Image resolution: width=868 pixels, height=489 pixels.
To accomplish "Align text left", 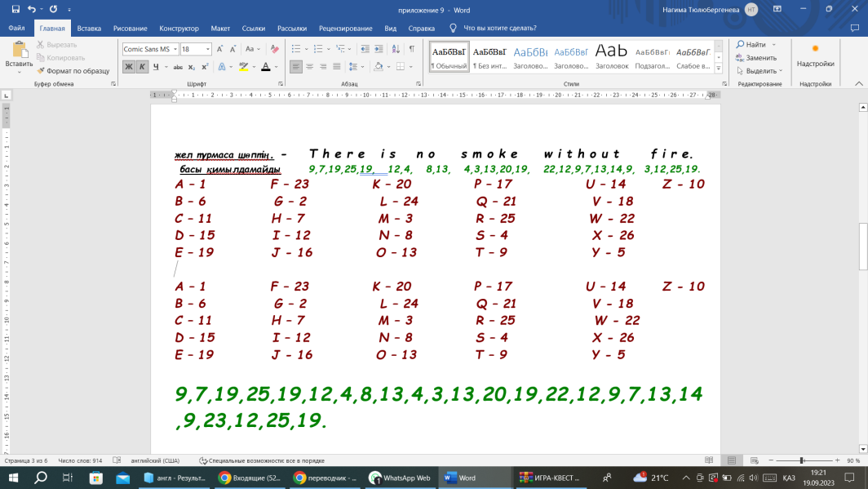I will pyautogui.click(x=296, y=66).
